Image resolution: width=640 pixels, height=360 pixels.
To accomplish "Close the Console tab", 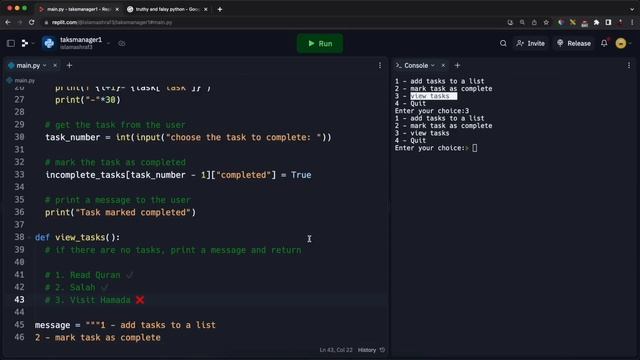I will pos(443,65).
